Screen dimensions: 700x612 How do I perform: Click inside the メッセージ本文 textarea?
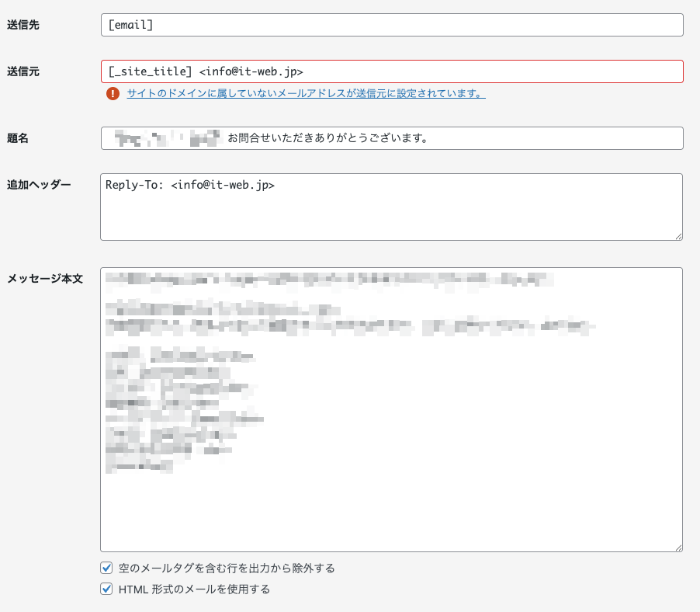391,409
